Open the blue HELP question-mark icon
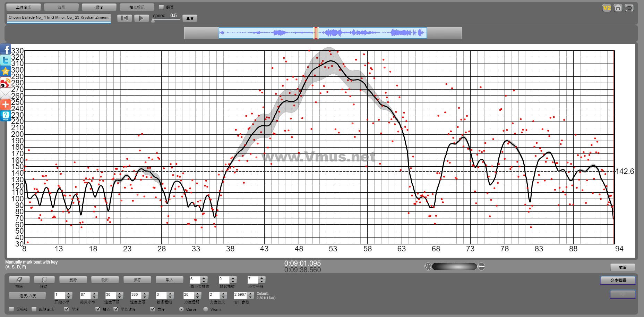644x317 pixels. pyautogui.click(x=6, y=116)
